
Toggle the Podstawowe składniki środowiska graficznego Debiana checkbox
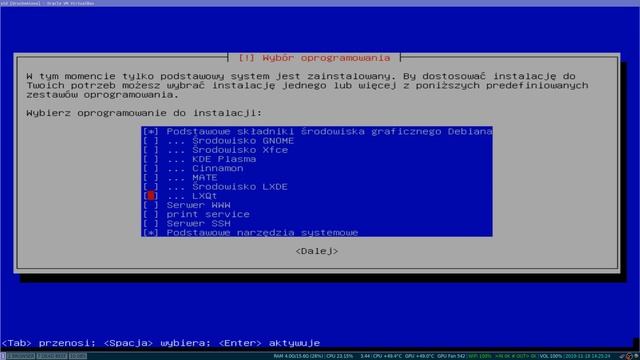(x=151, y=131)
